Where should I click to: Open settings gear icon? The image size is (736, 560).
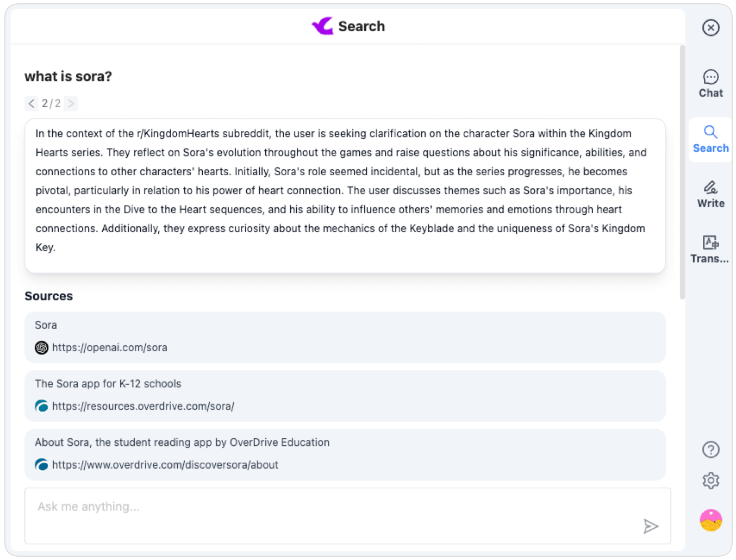(x=710, y=481)
